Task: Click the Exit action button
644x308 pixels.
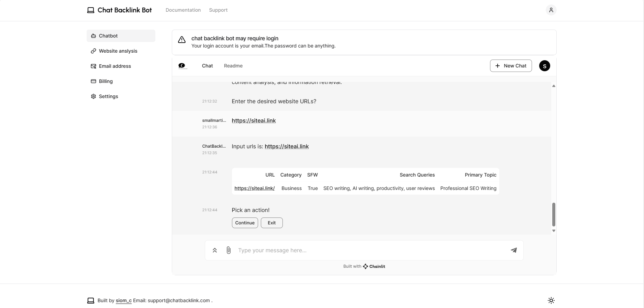Action: [272, 223]
